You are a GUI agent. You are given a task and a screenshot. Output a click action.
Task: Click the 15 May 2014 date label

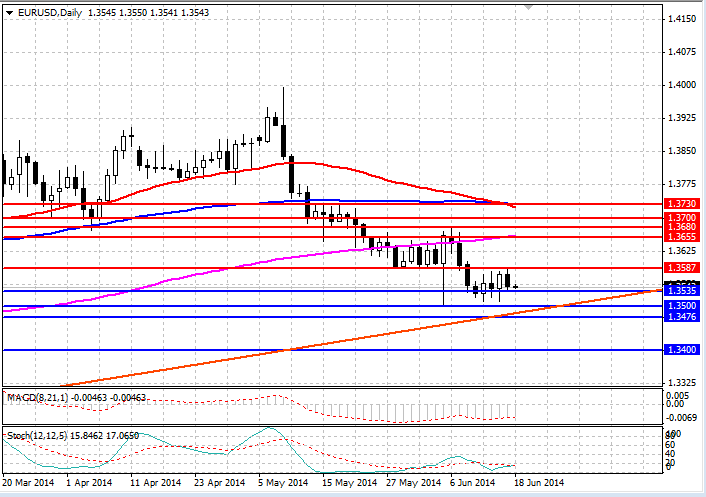point(350,483)
